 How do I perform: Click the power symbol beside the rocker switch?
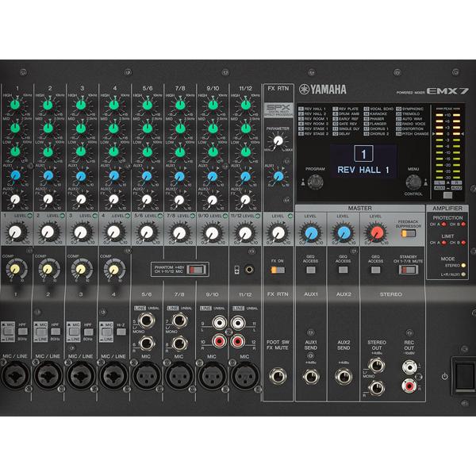(444, 376)
